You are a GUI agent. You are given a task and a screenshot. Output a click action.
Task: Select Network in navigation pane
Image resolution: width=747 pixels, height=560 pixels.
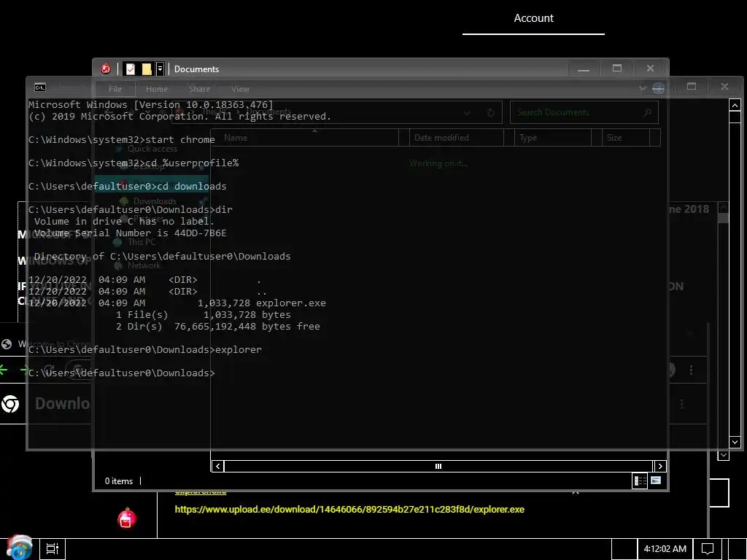coord(144,265)
